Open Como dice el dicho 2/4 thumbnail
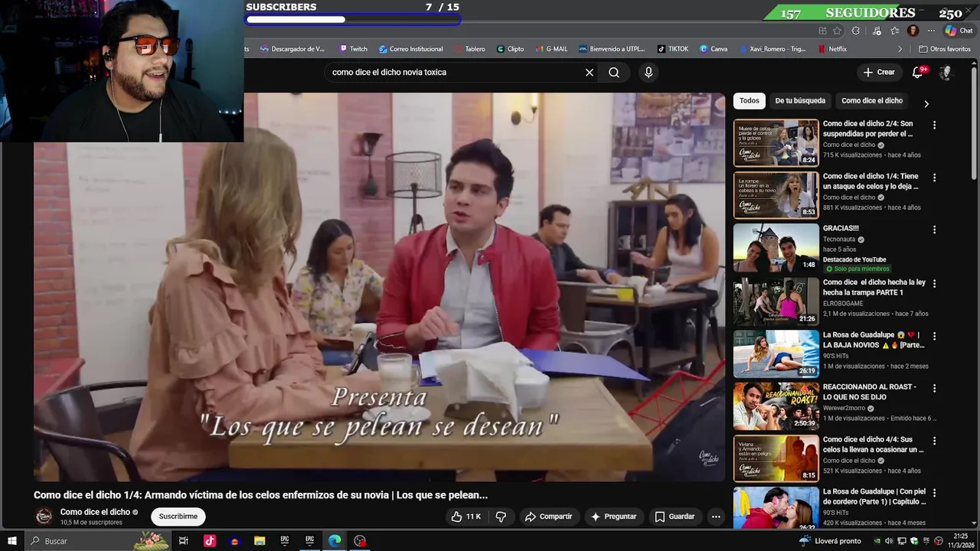Screen dimensions: 980x551 776,142
